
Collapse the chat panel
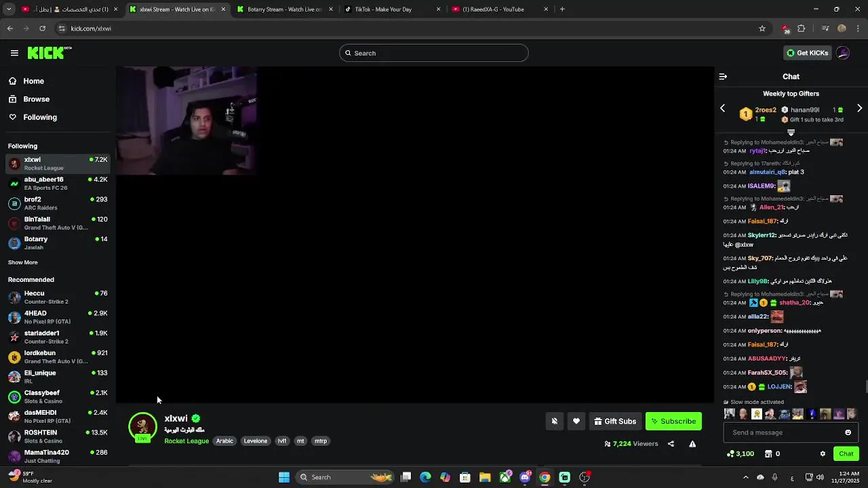tap(723, 77)
